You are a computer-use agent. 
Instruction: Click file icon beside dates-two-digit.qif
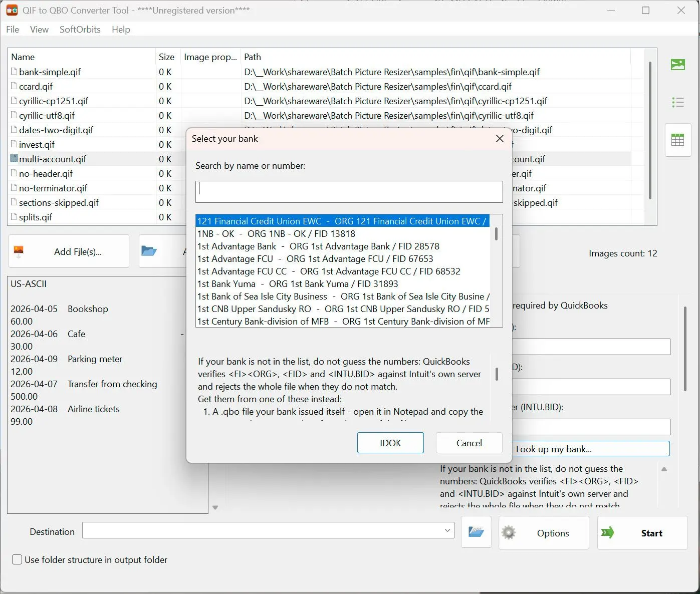click(x=14, y=130)
